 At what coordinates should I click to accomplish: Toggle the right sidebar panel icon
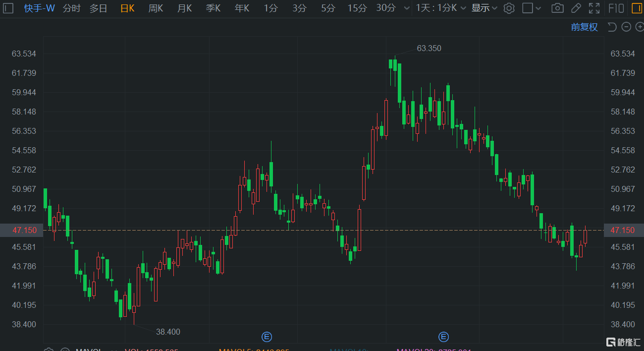(x=636, y=8)
